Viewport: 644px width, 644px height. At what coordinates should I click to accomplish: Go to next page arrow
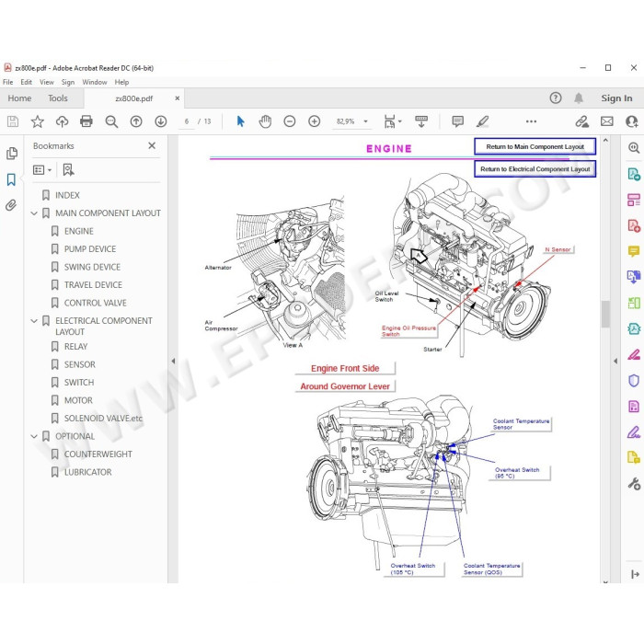coord(161,121)
